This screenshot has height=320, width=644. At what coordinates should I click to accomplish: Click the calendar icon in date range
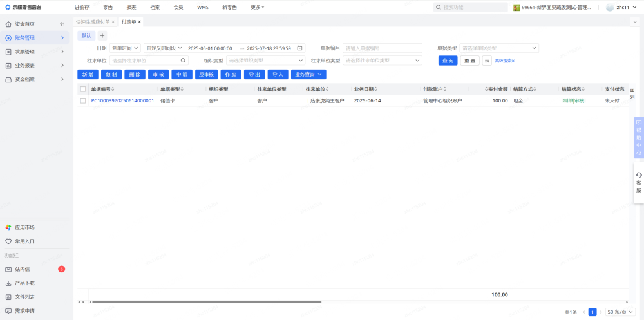(299, 48)
